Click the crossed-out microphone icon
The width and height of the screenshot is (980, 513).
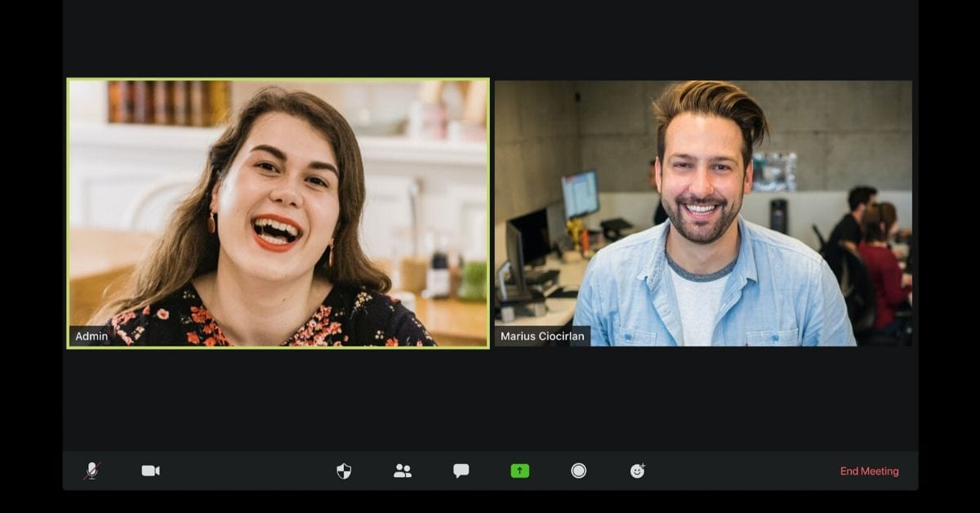point(92,471)
